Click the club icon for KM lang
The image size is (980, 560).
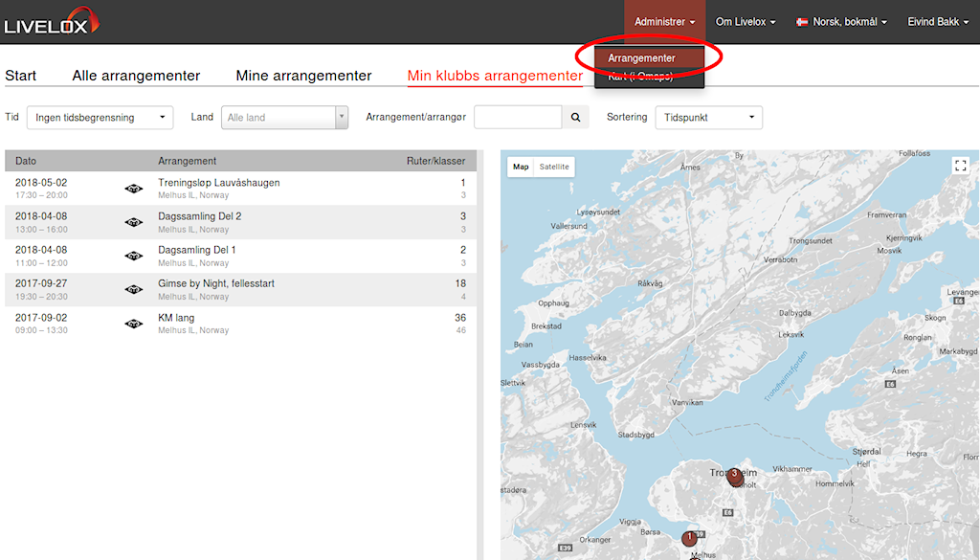(x=134, y=324)
